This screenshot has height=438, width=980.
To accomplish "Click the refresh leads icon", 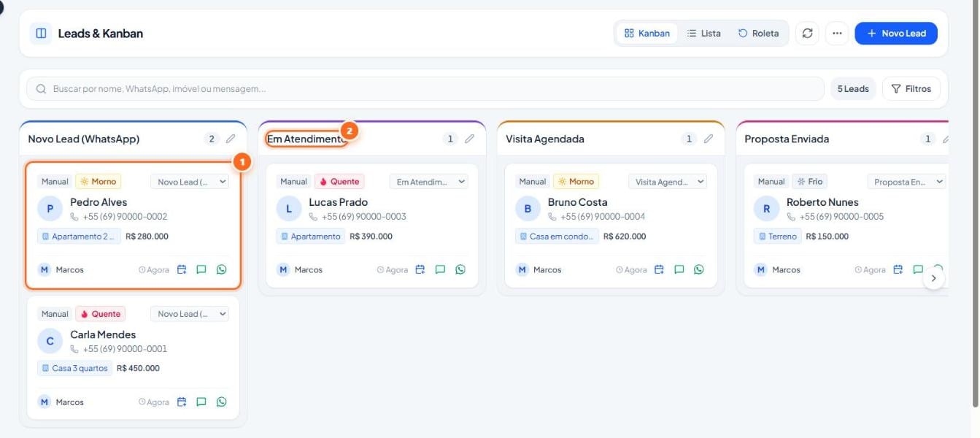I will 807,34.
